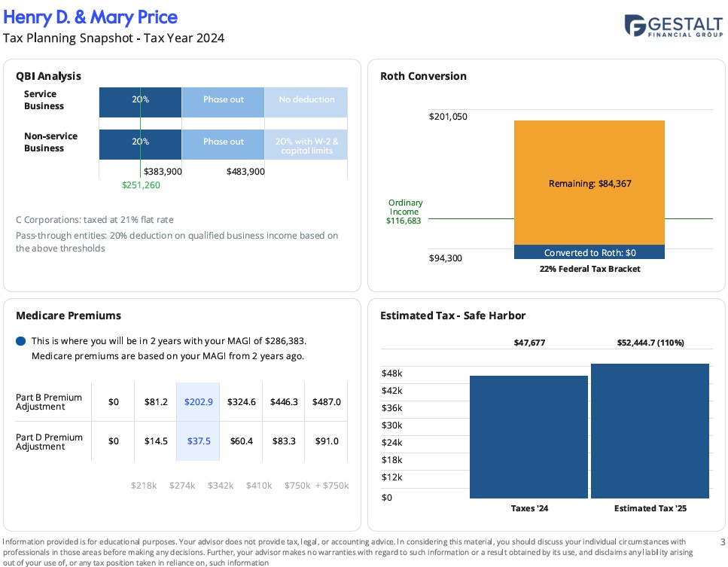This screenshot has height=567, width=728.
Task: Click the $446.3 Part B cell
Action: coord(284,402)
